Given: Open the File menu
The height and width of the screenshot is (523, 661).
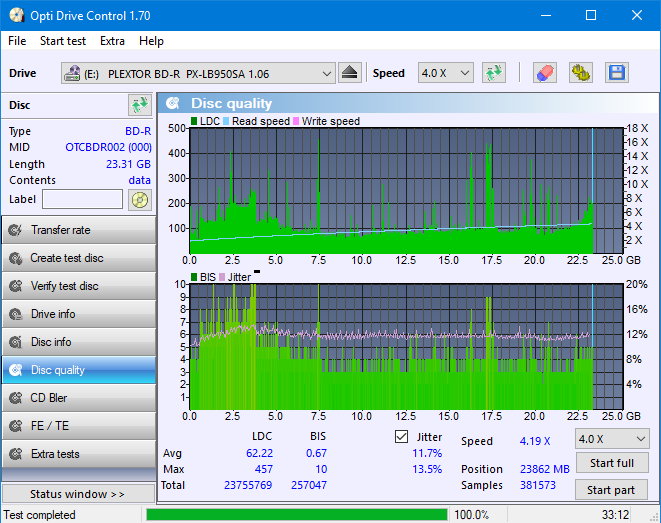Looking at the screenshot, I should 17,41.
